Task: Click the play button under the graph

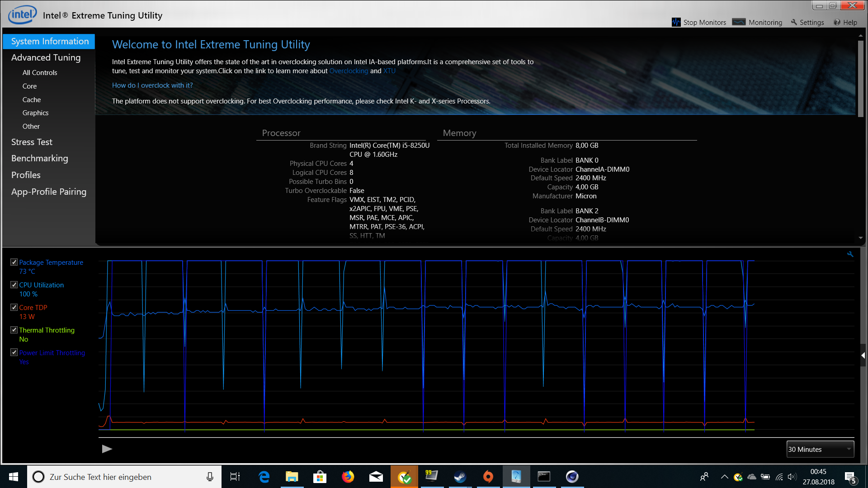Action: pos(107,449)
